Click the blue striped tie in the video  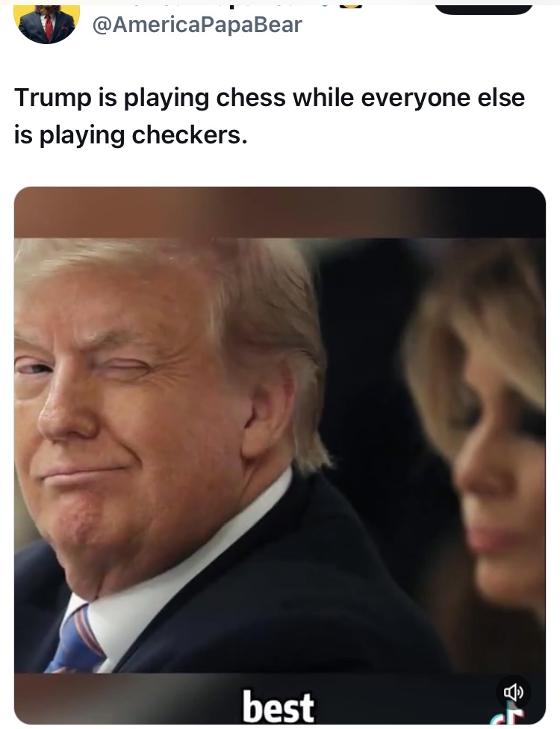coord(77,641)
